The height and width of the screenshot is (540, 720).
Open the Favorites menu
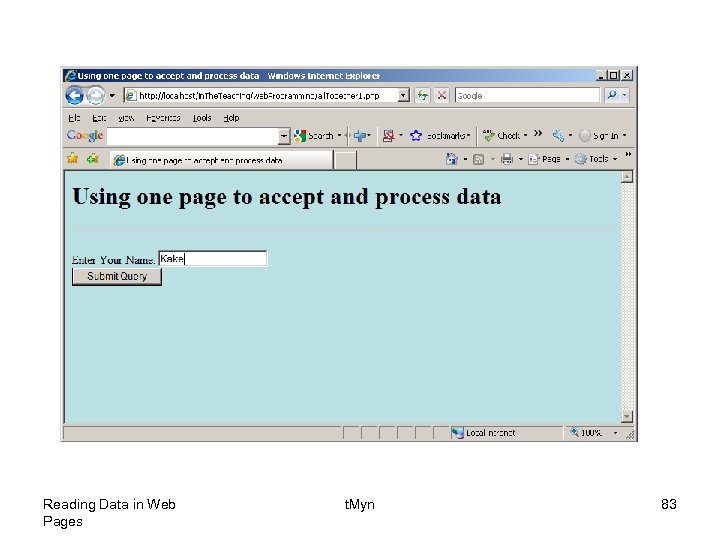[163, 118]
